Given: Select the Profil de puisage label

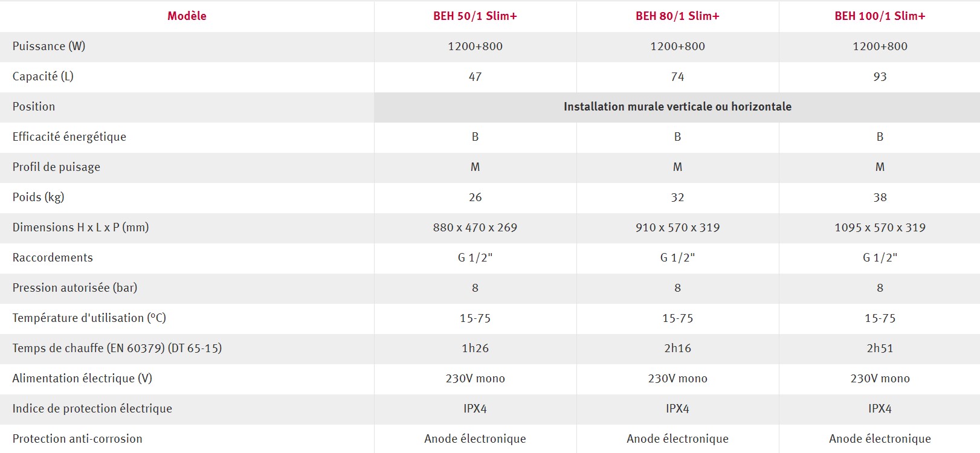Looking at the screenshot, I should (56, 167).
